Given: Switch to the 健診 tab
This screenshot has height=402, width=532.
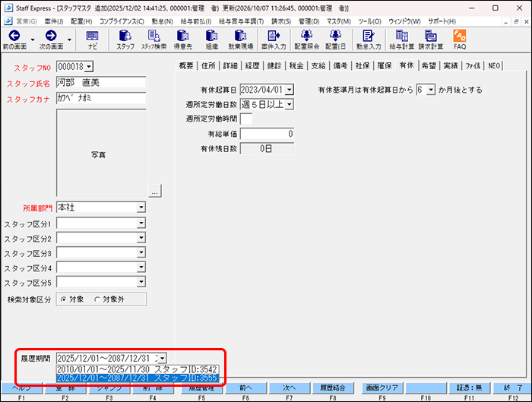Looking at the screenshot, I should pyautogui.click(x=274, y=65).
